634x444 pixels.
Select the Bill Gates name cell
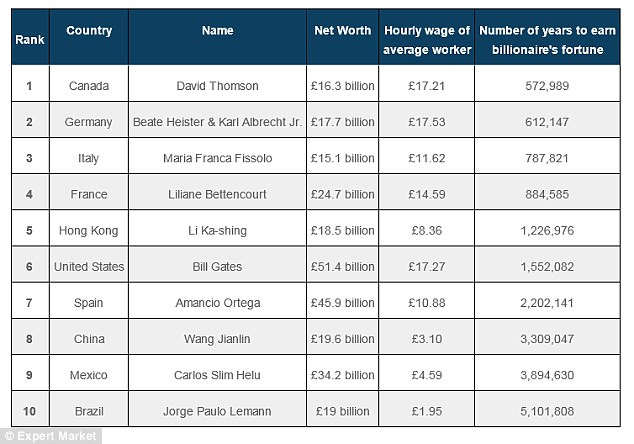[218, 266]
